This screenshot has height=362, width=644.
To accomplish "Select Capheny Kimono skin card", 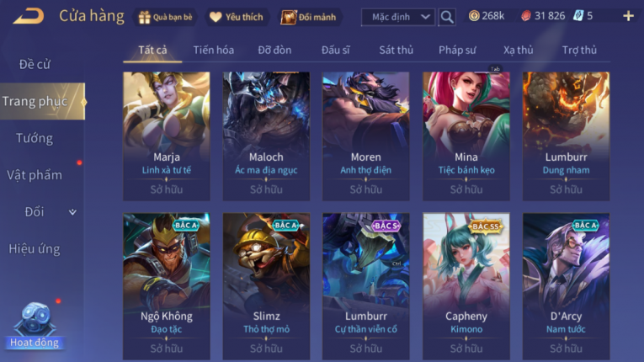I will (x=466, y=286).
